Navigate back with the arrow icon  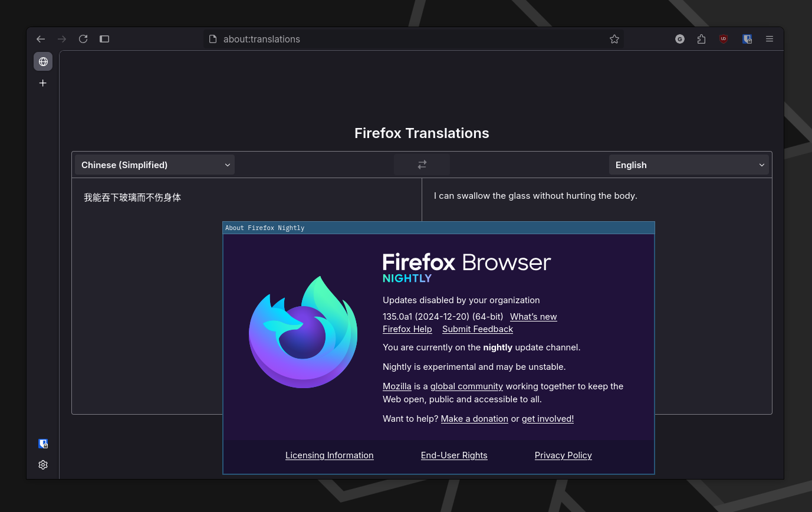40,39
